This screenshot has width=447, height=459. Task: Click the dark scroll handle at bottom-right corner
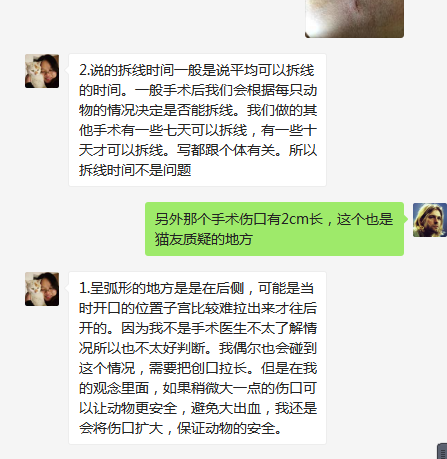coord(442,451)
